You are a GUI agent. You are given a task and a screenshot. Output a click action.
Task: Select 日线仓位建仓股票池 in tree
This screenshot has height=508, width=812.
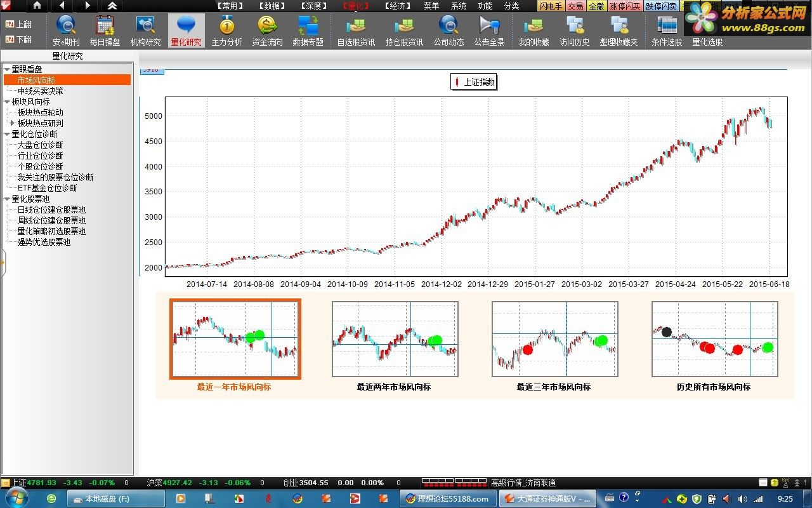coord(51,210)
